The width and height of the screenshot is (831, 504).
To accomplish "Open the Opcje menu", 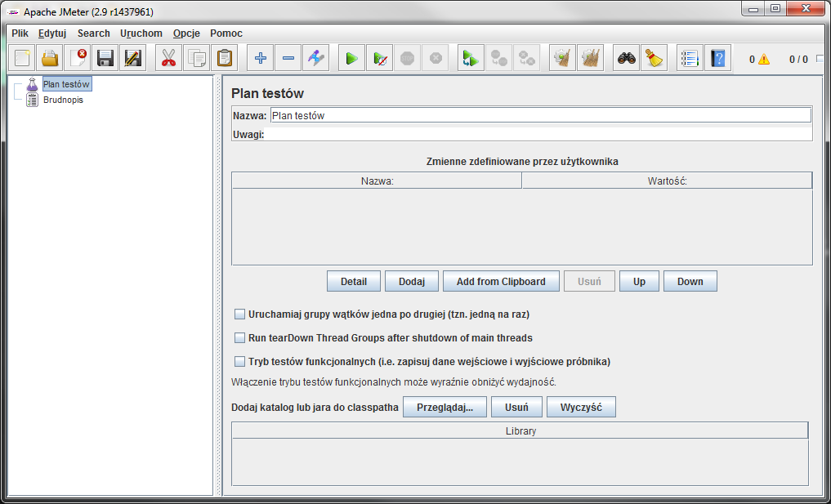I will click(x=186, y=33).
